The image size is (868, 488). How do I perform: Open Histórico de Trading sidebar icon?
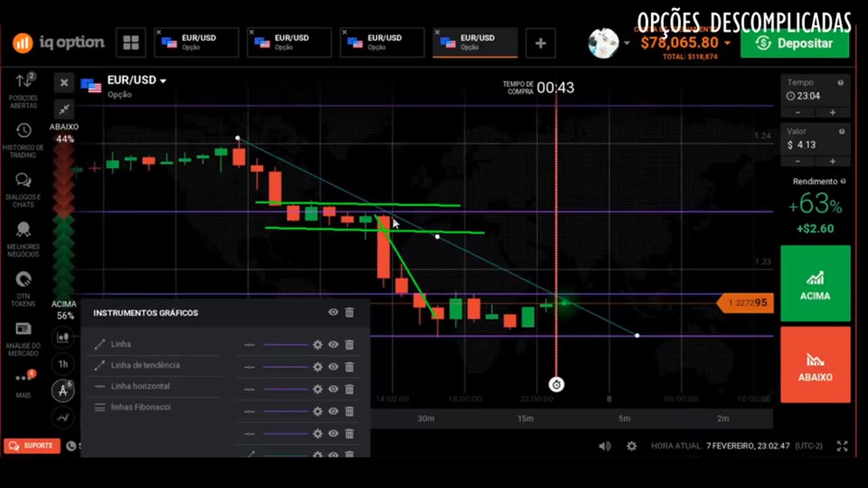point(24,140)
